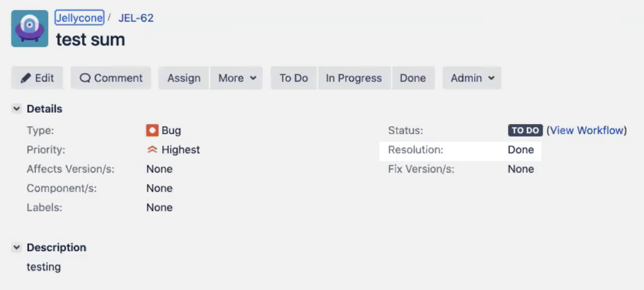
Task: Open the More actions dropdown
Action: tap(236, 78)
